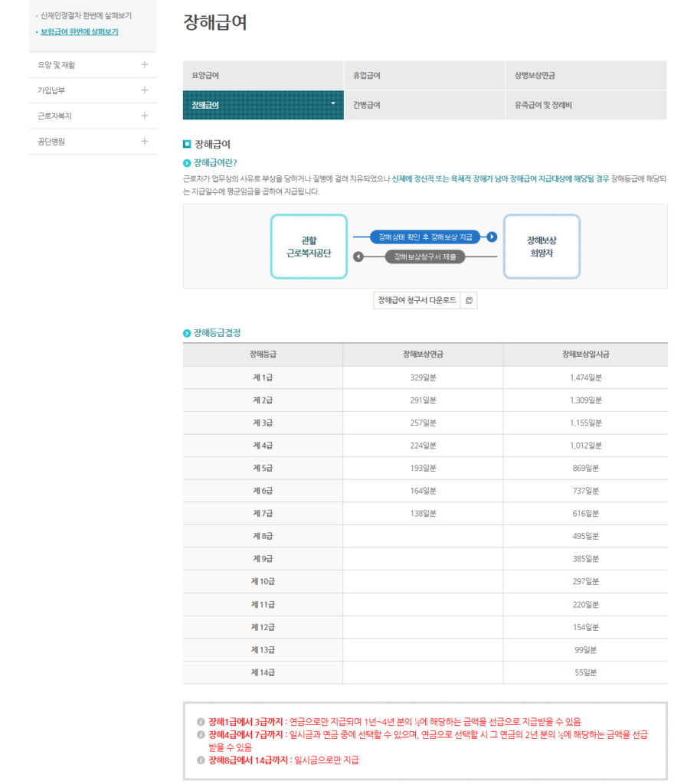Image resolution: width=697 pixels, height=784 pixels.
Task: Click the 장해보상연금 column header
Action: 424,354
